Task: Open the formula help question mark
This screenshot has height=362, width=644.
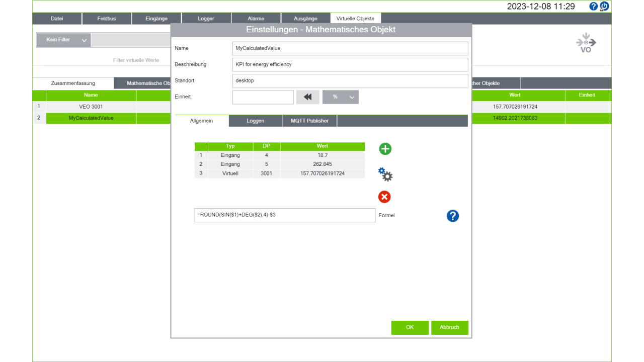Action: [453, 216]
